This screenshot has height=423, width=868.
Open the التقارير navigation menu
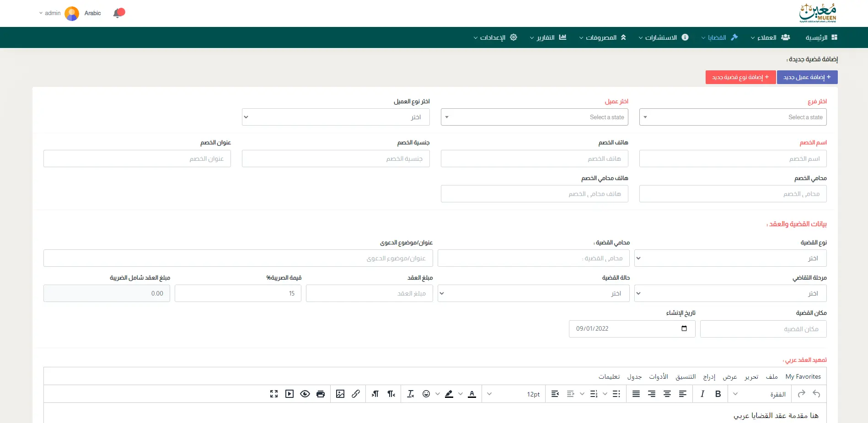click(548, 37)
